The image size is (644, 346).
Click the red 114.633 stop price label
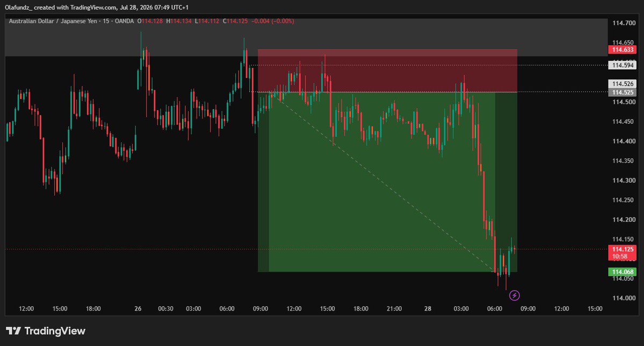622,50
